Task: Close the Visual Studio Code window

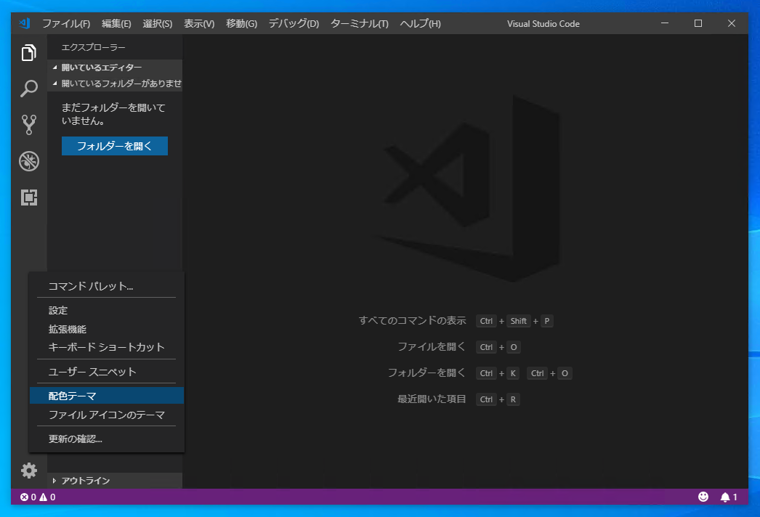Action: 731,23
